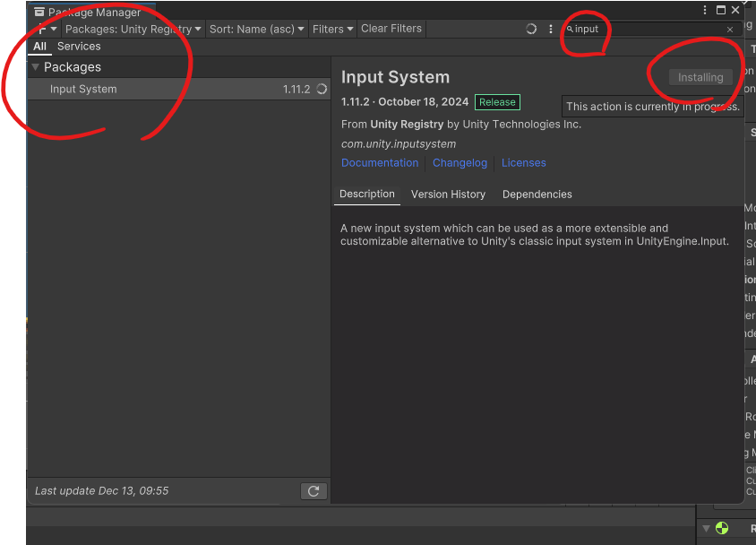Maximize the Package Manager window
Image resolution: width=756 pixels, height=545 pixels.
tap(721, 10)
